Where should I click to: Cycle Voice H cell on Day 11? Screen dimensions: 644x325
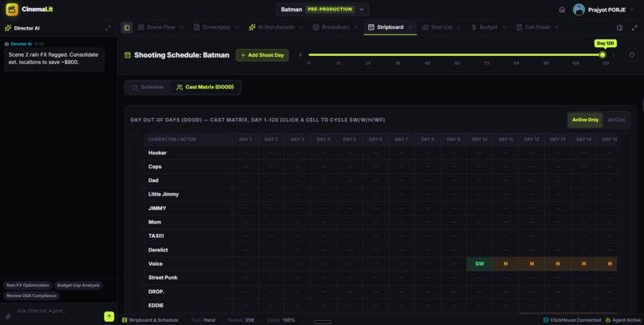[506, 264]
